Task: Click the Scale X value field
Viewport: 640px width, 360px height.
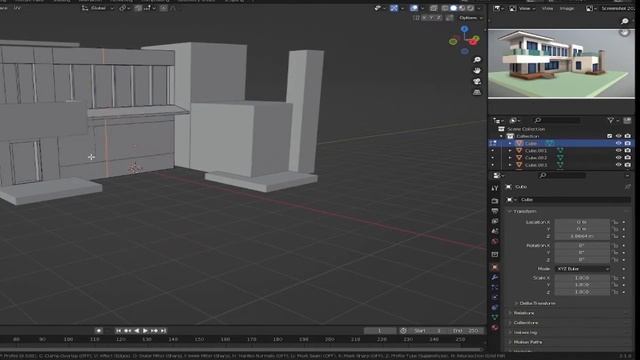Action: click(x=582, y=278)
